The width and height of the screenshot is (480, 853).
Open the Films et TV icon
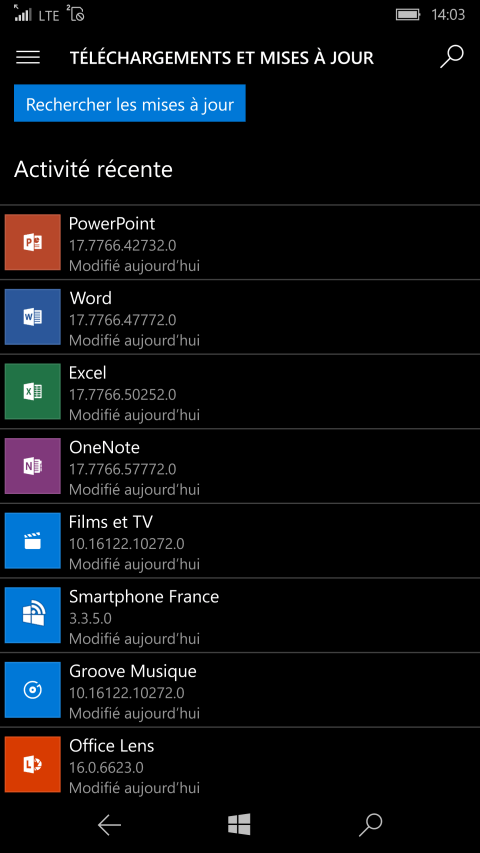coord(33,540)
